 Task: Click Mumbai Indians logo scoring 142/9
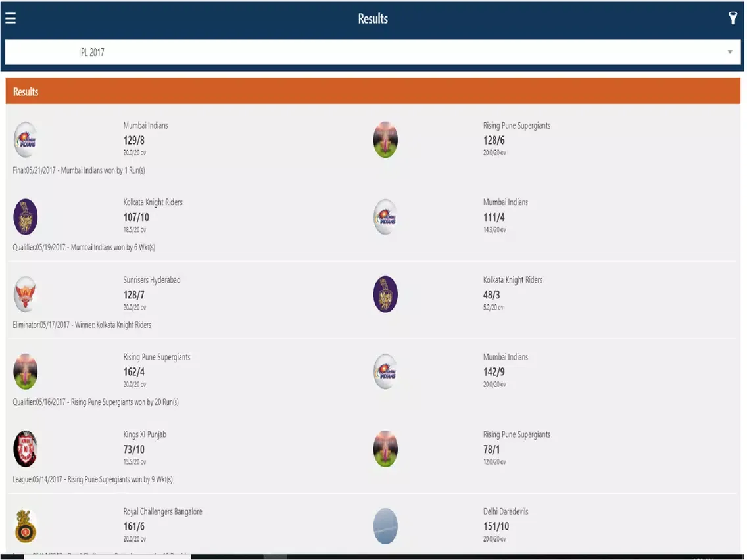385,371
